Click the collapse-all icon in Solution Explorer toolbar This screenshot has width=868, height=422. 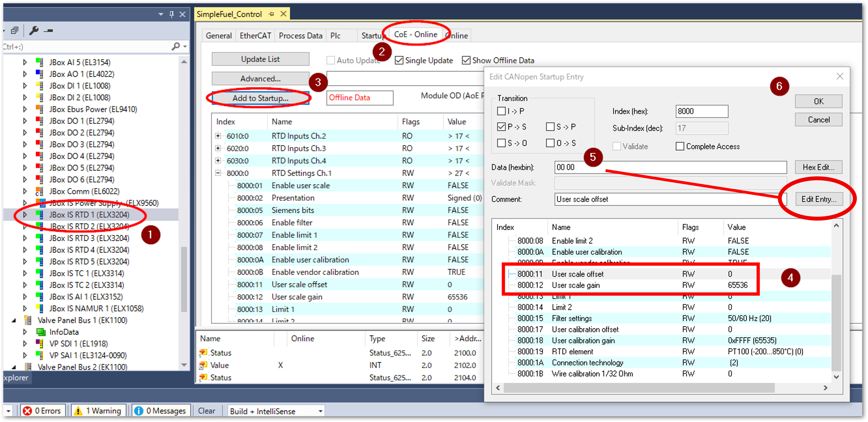[14, 31]
